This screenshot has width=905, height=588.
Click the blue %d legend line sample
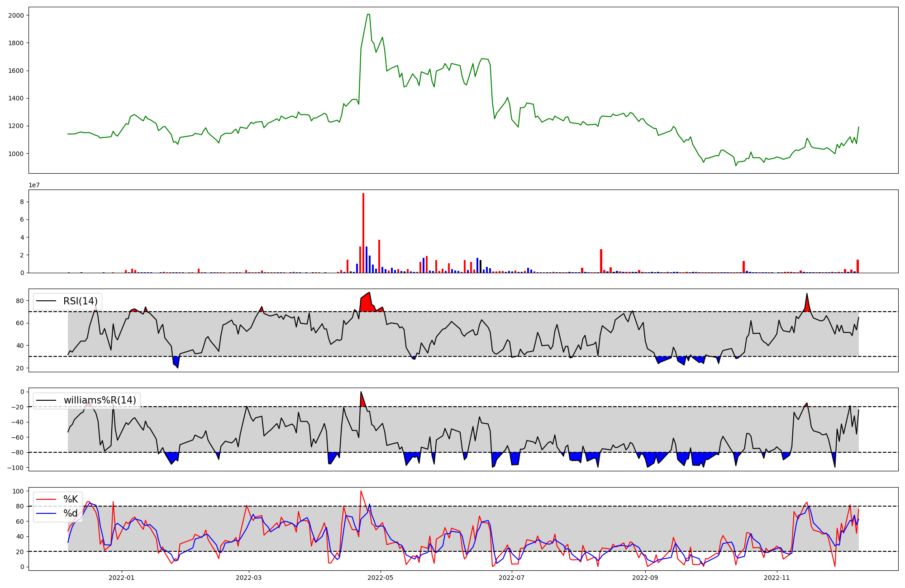tap(46, 513)
